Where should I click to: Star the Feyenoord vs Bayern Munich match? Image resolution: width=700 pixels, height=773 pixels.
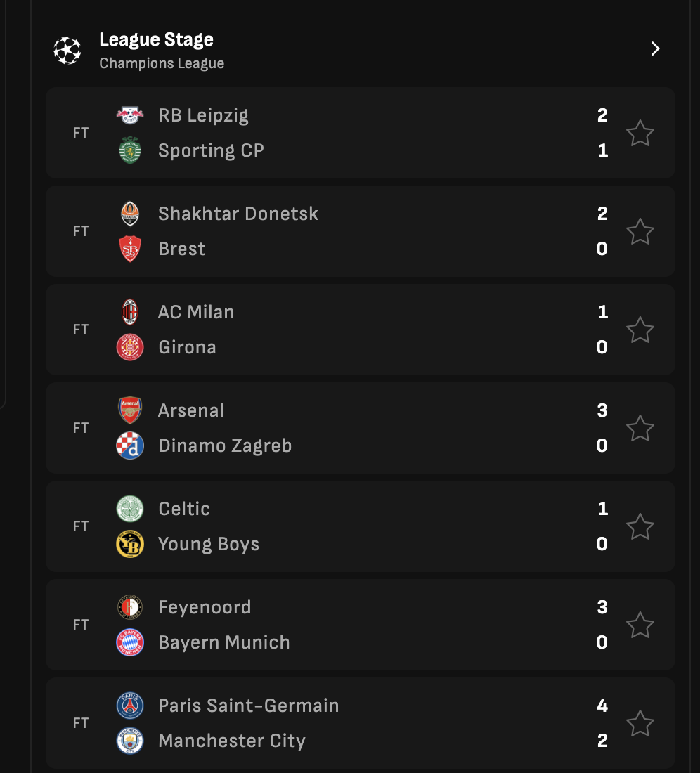(640, 625)
